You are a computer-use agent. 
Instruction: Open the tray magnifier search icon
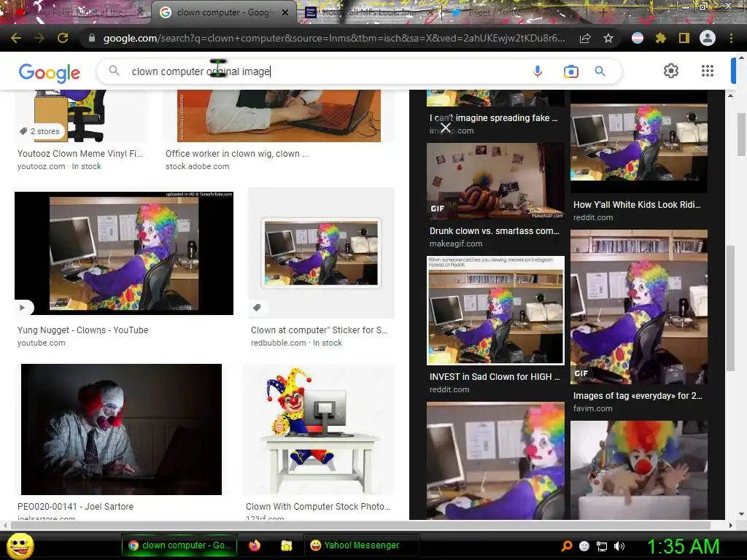(x=566, y=546)
